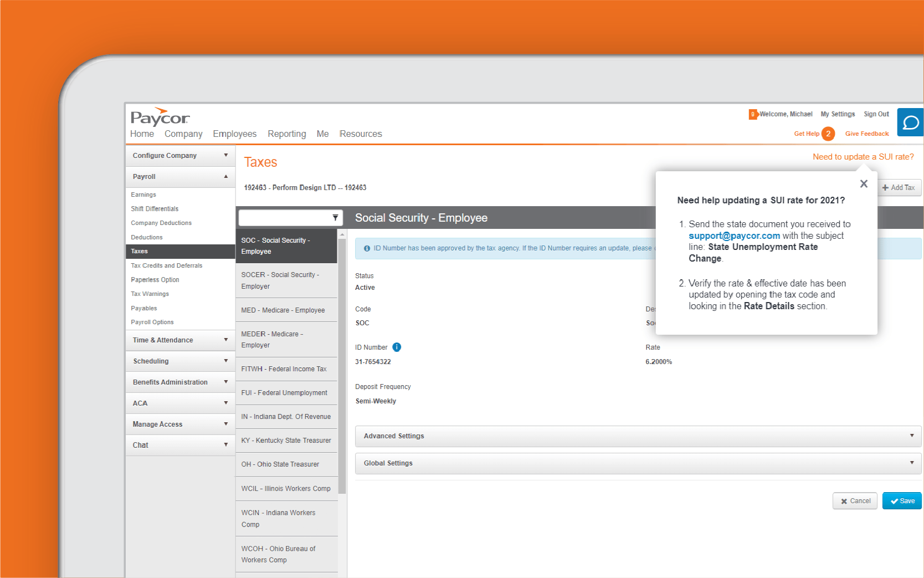Select MED - Medicare - Employee tax
Image resolution: width=924 pixels, height=578 pixels.
pos(286,310)
